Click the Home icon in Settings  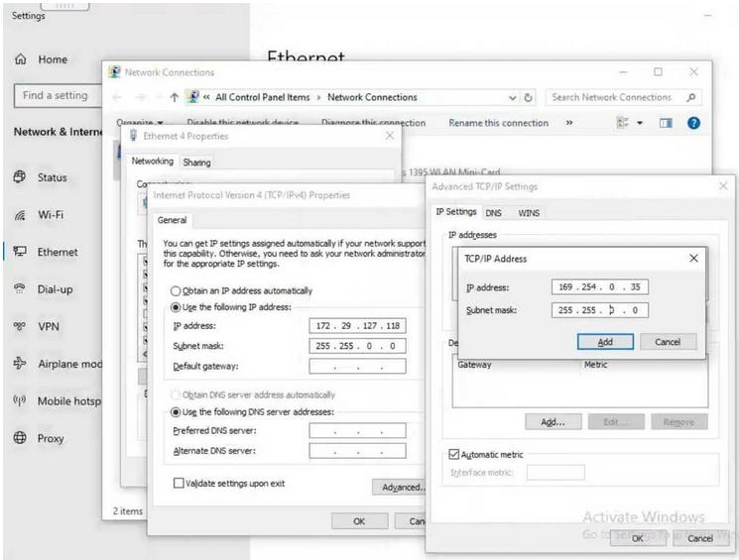[x=20, y=59]
